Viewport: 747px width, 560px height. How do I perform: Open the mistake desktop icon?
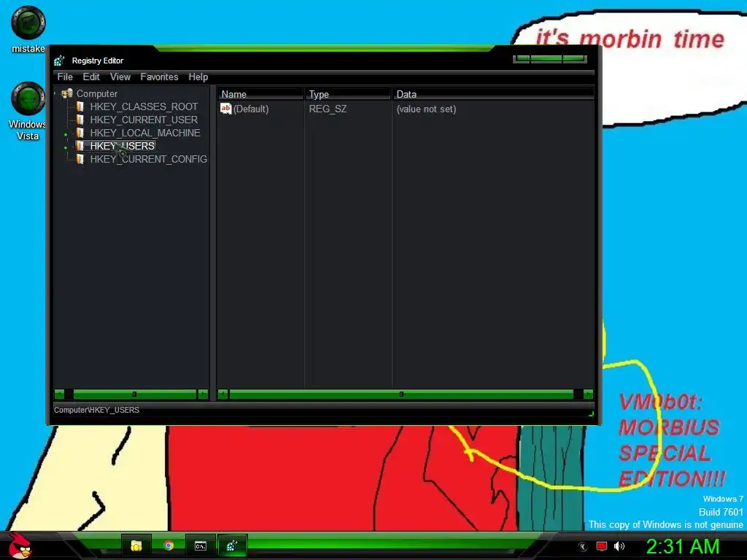(28, 29)
